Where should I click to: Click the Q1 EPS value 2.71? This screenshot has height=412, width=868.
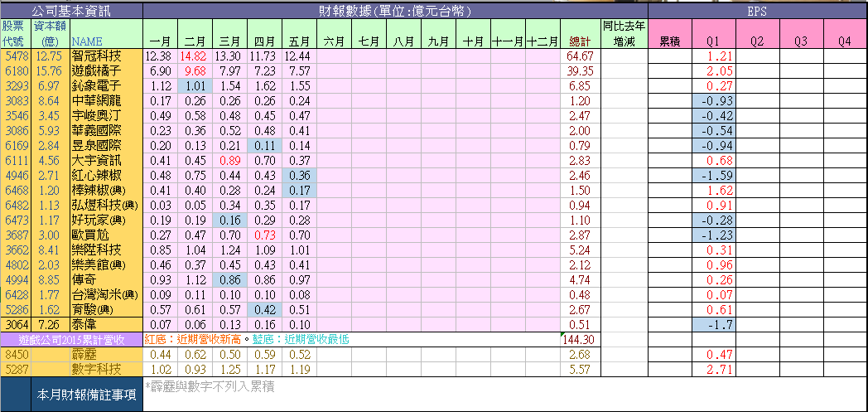click(x=714, y=370)
